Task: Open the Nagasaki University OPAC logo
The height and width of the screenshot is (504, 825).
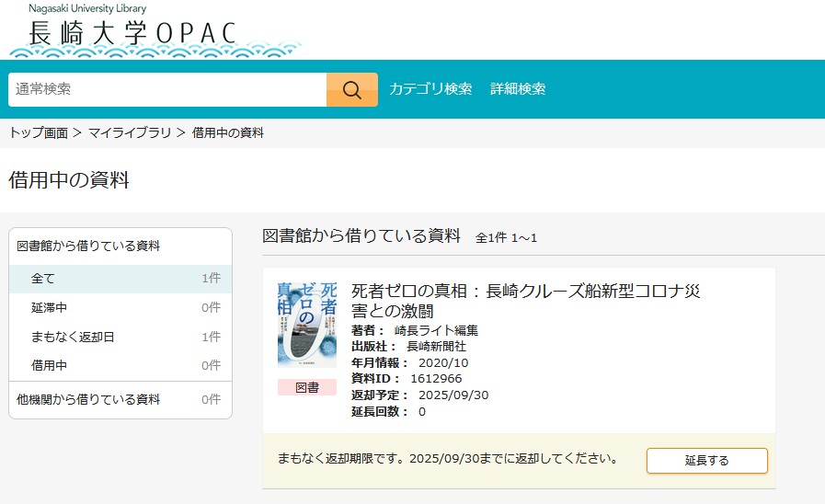Action: coord(133,30)
